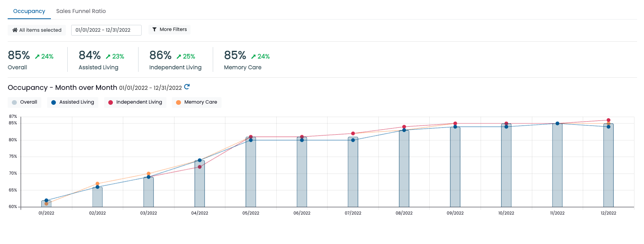Image resolution: width=644 pixels, height=244 pixels.
Task: Select the 12/2022 occupancy bar
Action: (x=608, y=165)
